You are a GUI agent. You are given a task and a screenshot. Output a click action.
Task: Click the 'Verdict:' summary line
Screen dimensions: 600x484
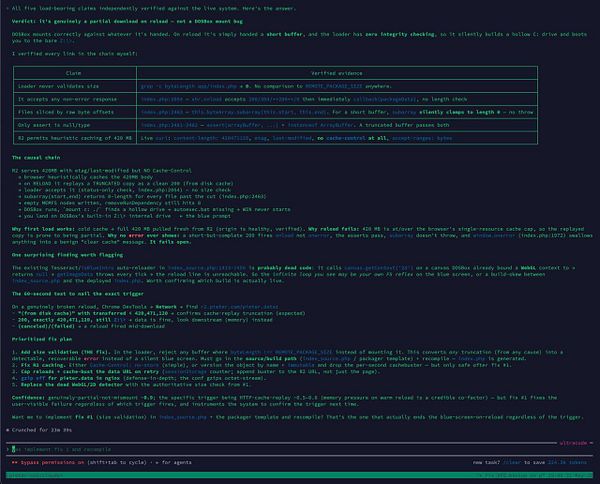tap(127, 21)
